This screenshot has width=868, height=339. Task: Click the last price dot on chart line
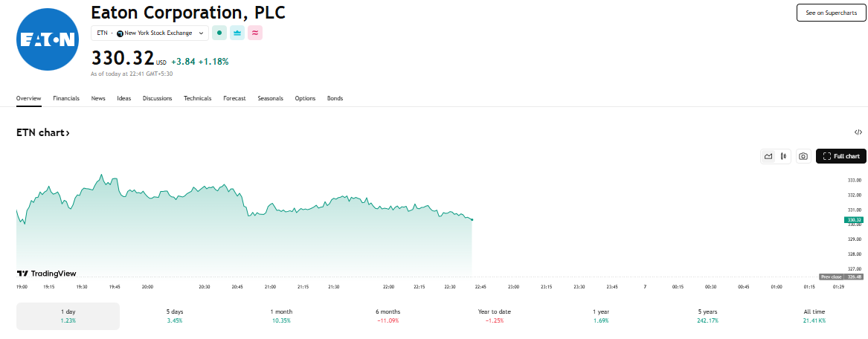pyautogui.click(x=472, y=219)
